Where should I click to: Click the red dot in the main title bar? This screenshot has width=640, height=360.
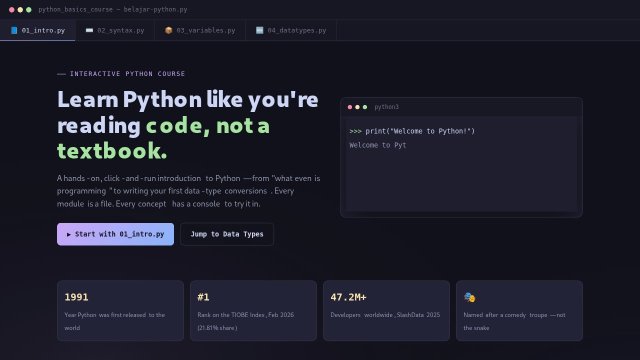[x=11, y=9]
